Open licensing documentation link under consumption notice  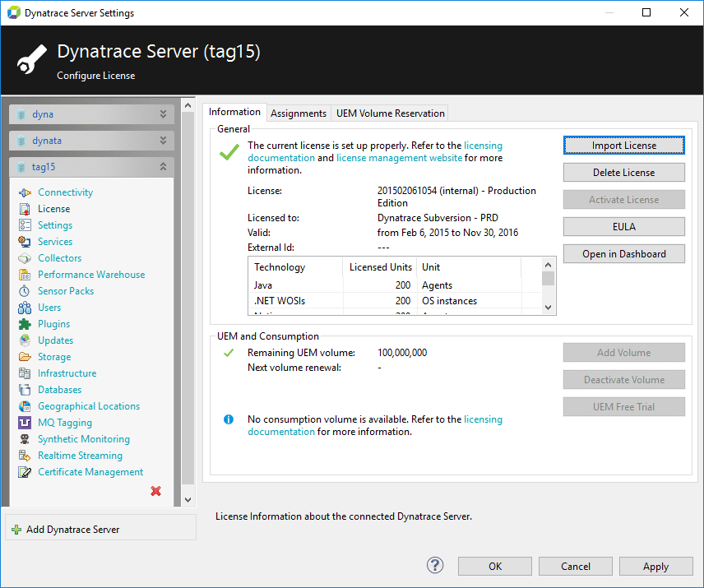tap(375, 426)
